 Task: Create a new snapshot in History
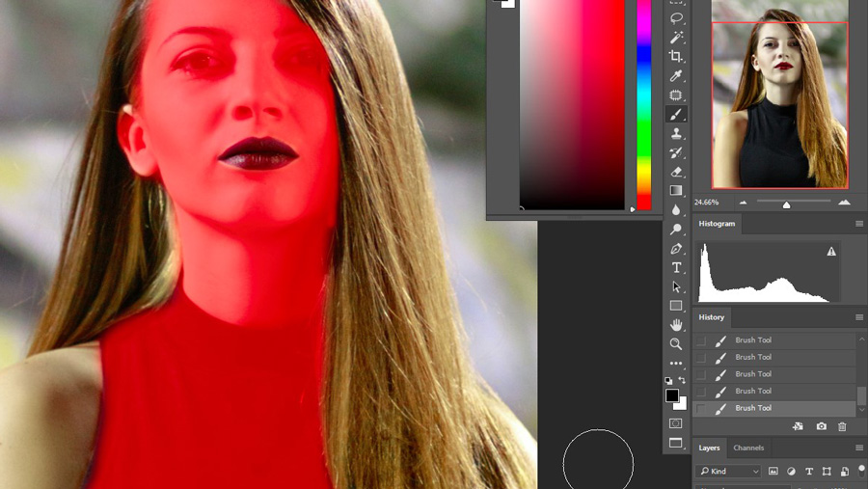tap(821, 426)
